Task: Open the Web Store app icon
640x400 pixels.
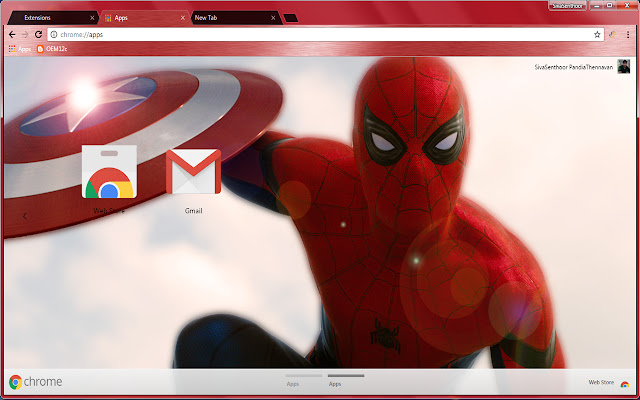Action: [109, 171]
